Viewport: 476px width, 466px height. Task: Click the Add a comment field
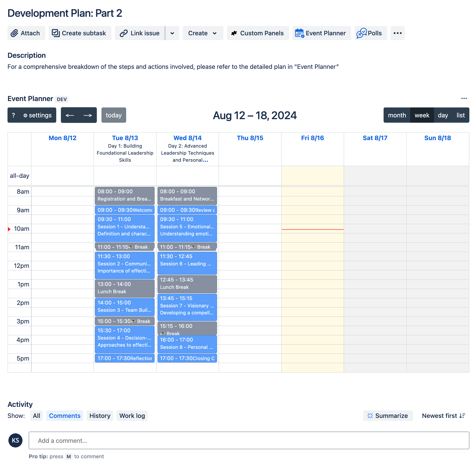[249, 440]
